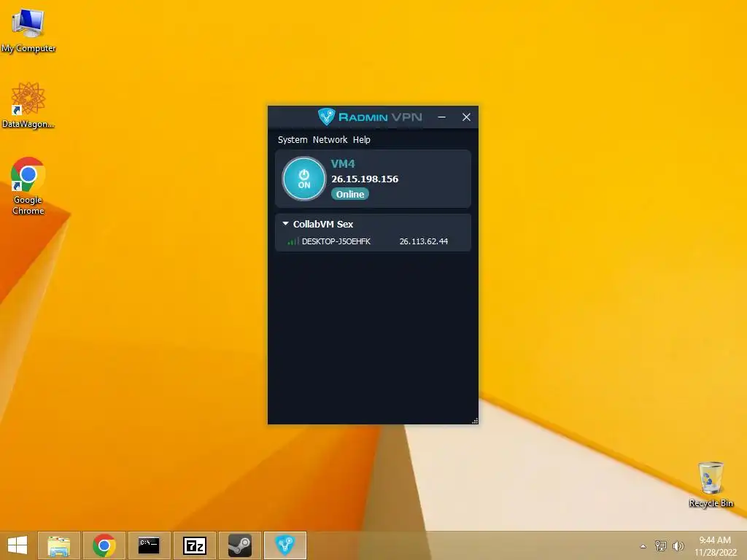Image resolution: width=747 pixels, height=560 pixels.
Task: Click the Radmin VPN taskbar button
Action: point(285,545)
